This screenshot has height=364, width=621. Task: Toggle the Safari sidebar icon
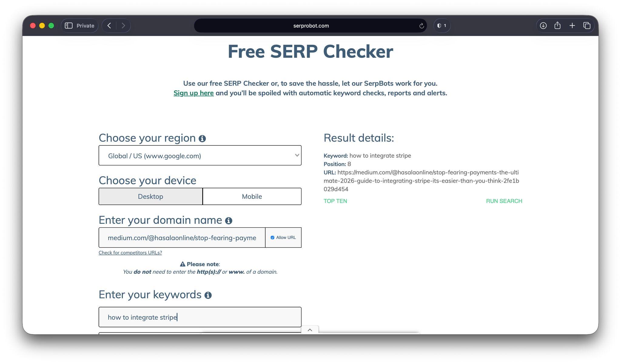tap(69, 26)
